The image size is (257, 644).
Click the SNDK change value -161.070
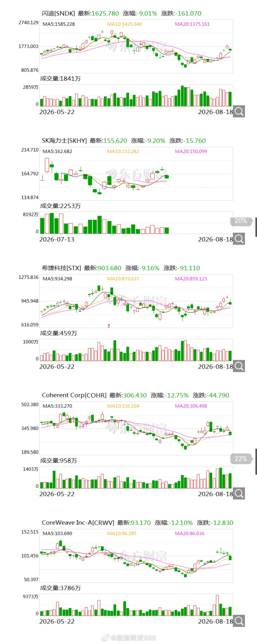pos(188,14)
